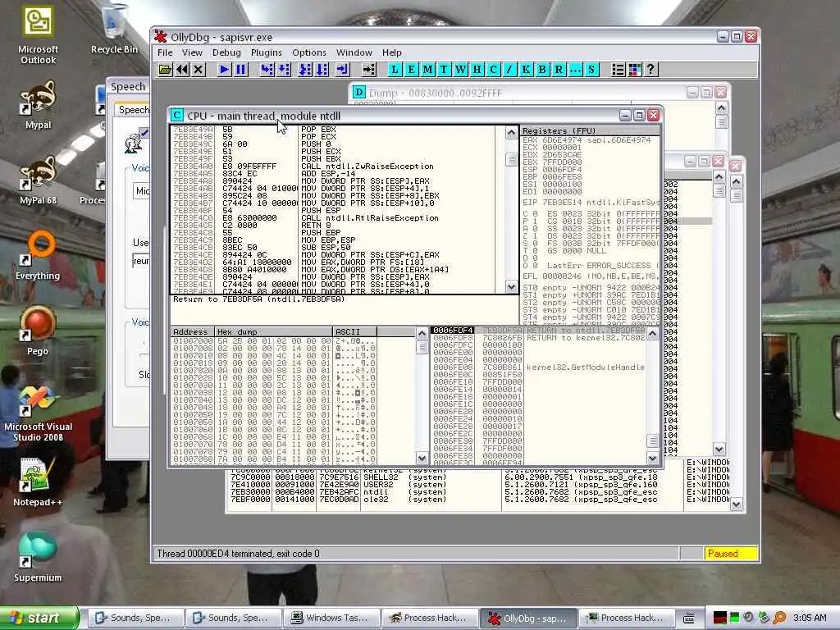
Task: Open the Memory map with M button
Action: [427, 70]
